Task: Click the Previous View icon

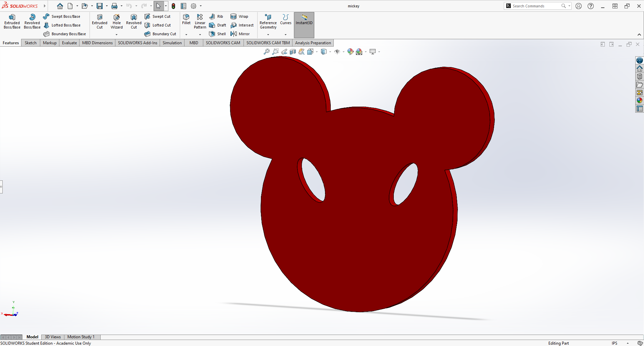Action: tap(284, 52)
